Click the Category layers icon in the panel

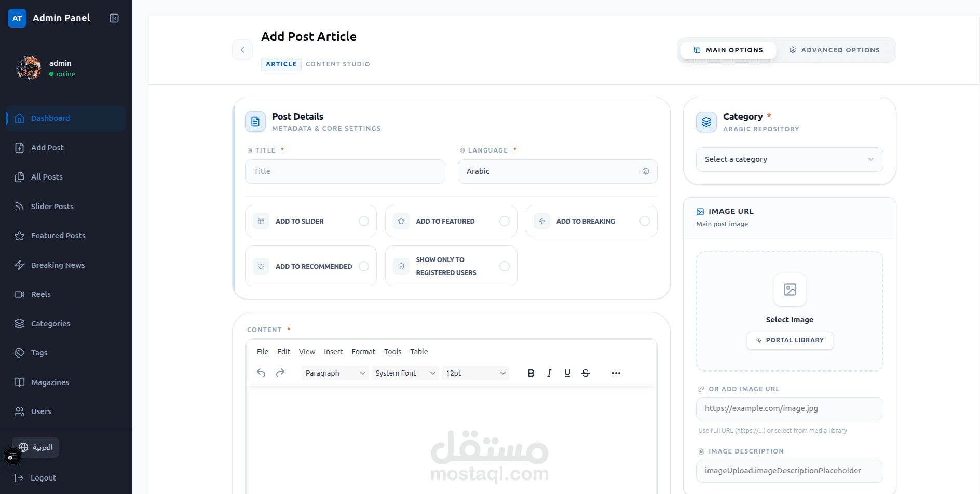706,122
